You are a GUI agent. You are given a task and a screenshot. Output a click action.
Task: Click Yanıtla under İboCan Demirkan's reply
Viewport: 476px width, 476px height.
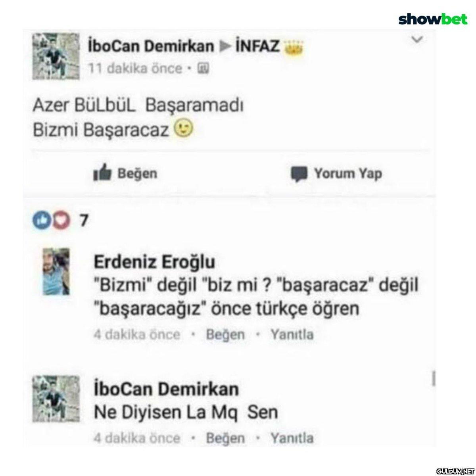tap(292, 438)
